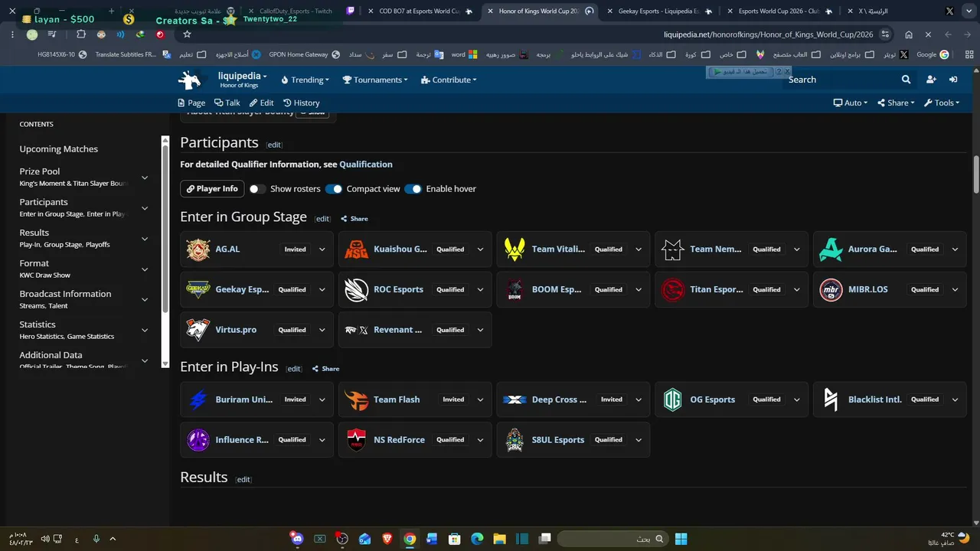
Task: Click the Liquipedia horse logo
Action: (x=190, y=80)
